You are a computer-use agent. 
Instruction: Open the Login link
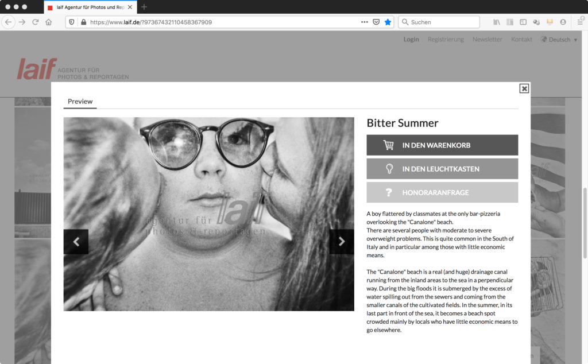tap(411, 40)
